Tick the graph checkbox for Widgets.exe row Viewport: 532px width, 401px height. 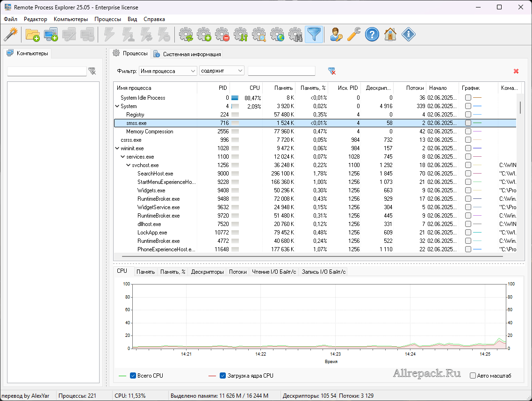[x=468, y=190]
